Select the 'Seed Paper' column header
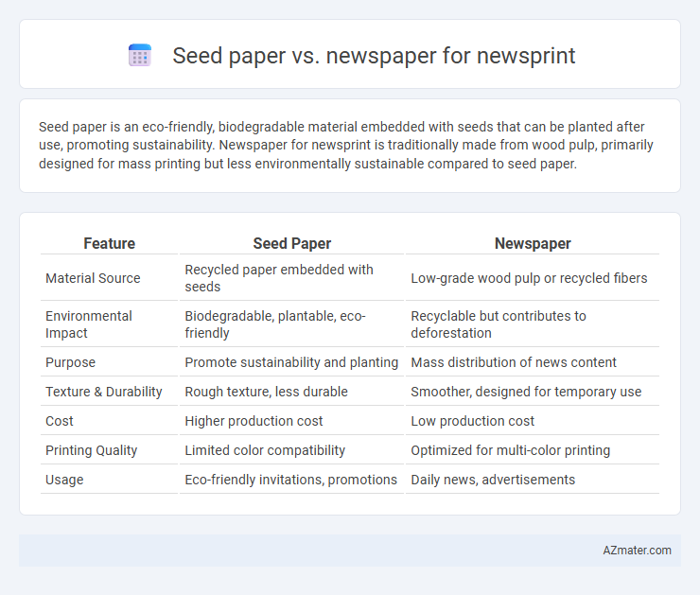 coord(292,243)
